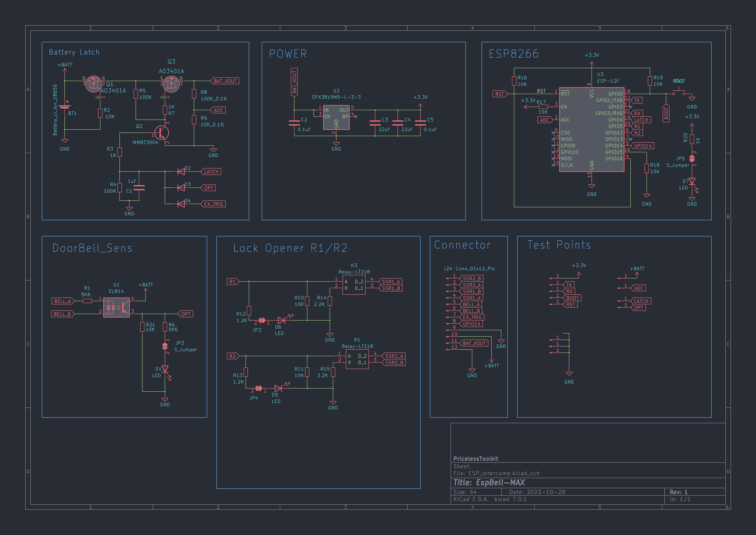Select the U1 EL814 optocoupler symbol
The height and width of the screenshot is (535, 756).
click(x=116, y=307)
